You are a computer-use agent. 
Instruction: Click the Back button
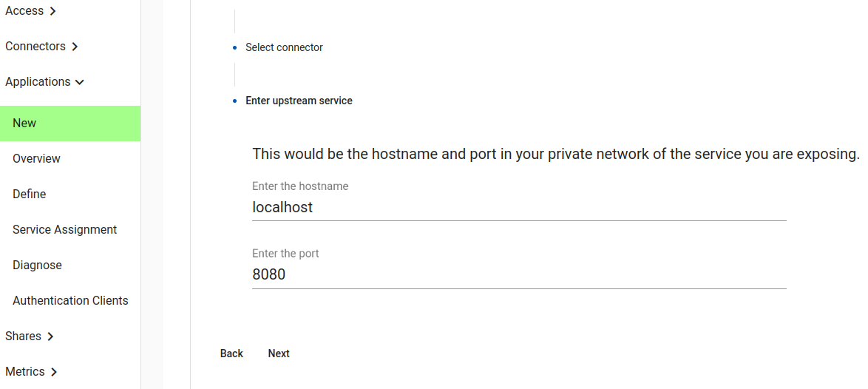click(x=231, y=354)
